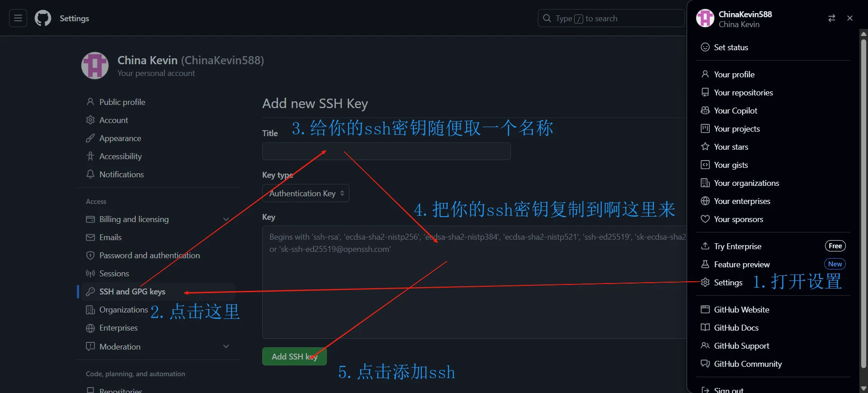Screen dimensions: 868x393
Task: Click the Set status smiley icon
Action: 705,47
